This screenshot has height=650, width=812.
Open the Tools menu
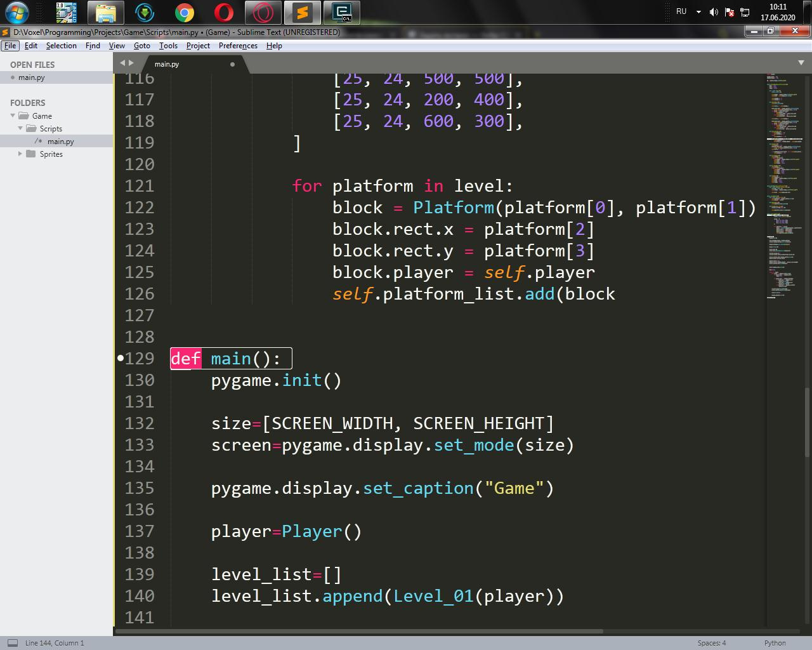point(168,46)
